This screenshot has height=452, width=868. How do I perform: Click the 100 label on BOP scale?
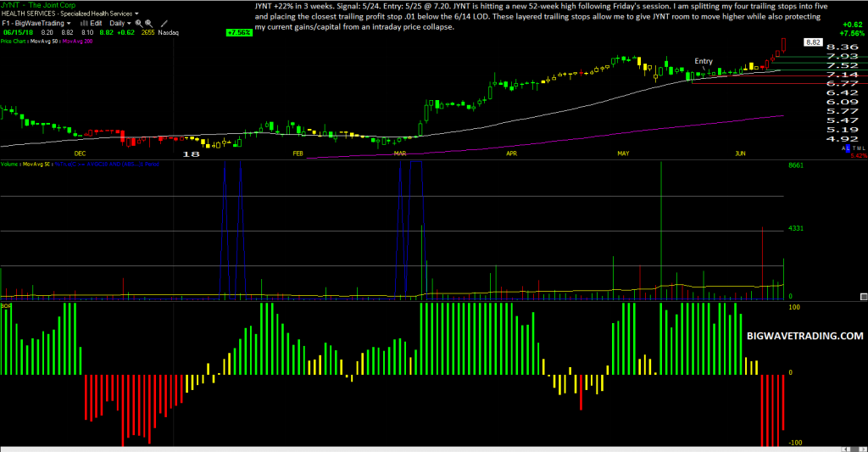pos(794,307)
